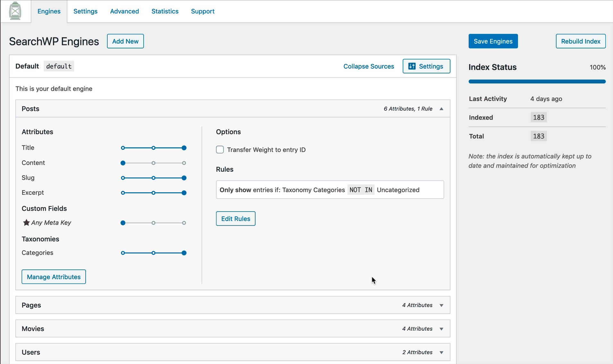This screenshot has width=613, height=364.
Task: Open the Support tab
Action: coord(203,11)
